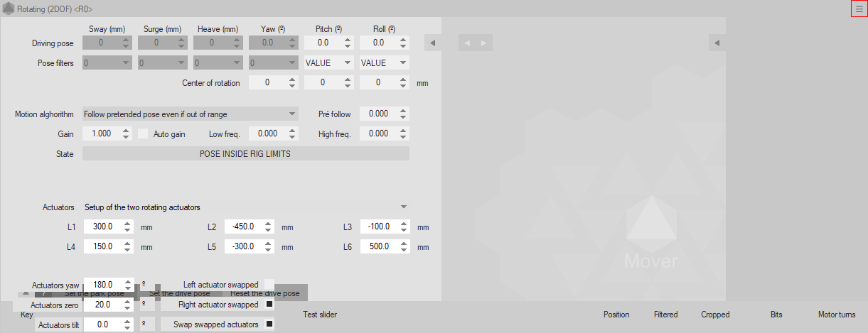Increase the L1 value
The width and height of the screenshot is (868, 333).
tap(127, 224)
